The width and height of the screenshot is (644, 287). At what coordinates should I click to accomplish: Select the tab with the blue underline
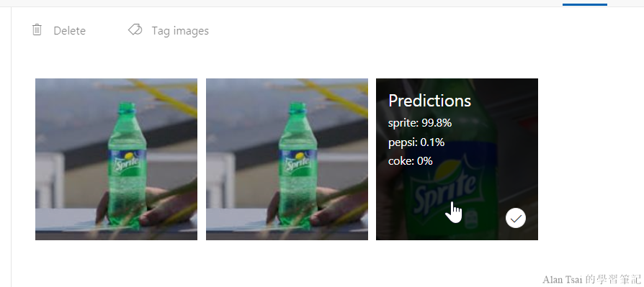(x=584, y=4)
